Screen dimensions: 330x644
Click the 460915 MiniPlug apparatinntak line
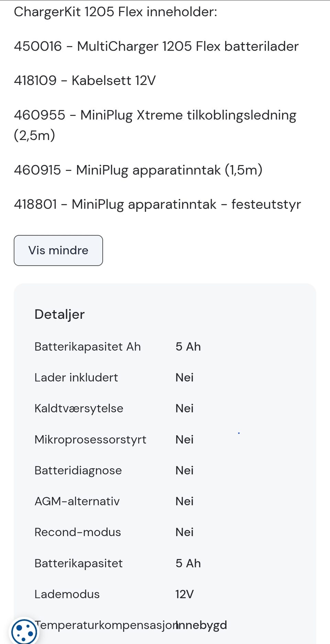point(138,170)
